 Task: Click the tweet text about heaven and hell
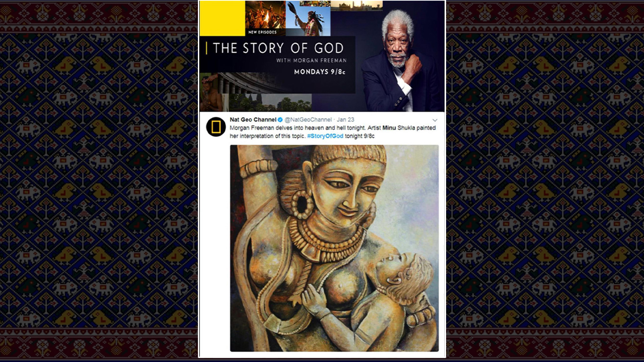click(333, 132)
